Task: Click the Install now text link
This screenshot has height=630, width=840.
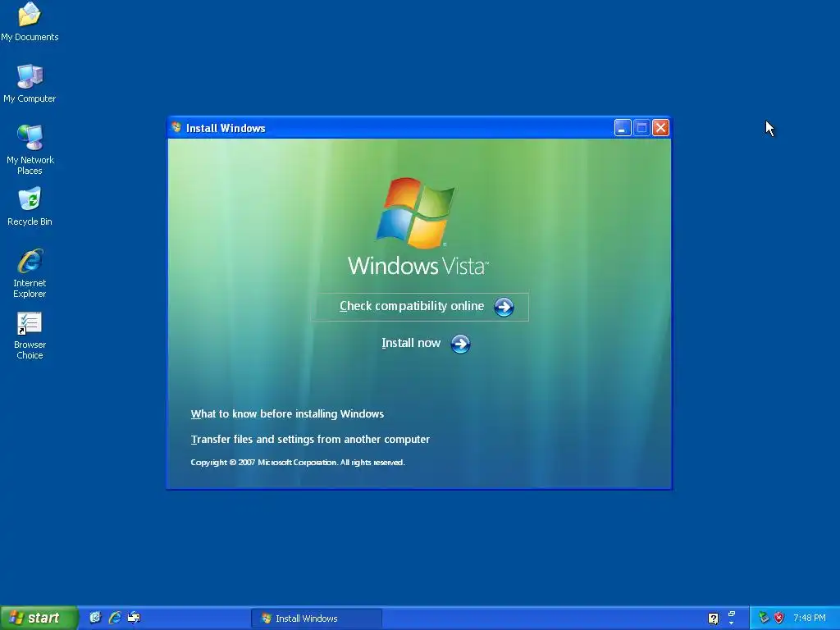Action: pos(411,343)
